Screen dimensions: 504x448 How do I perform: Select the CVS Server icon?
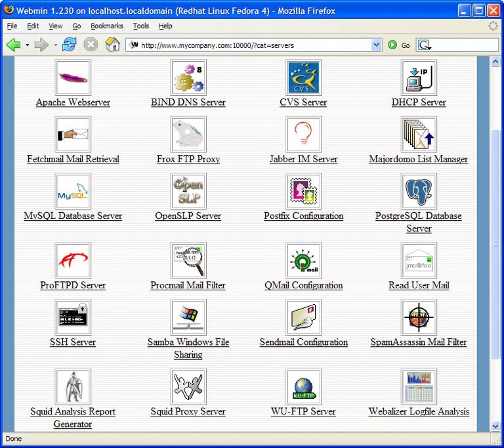[x=303, y=78]
